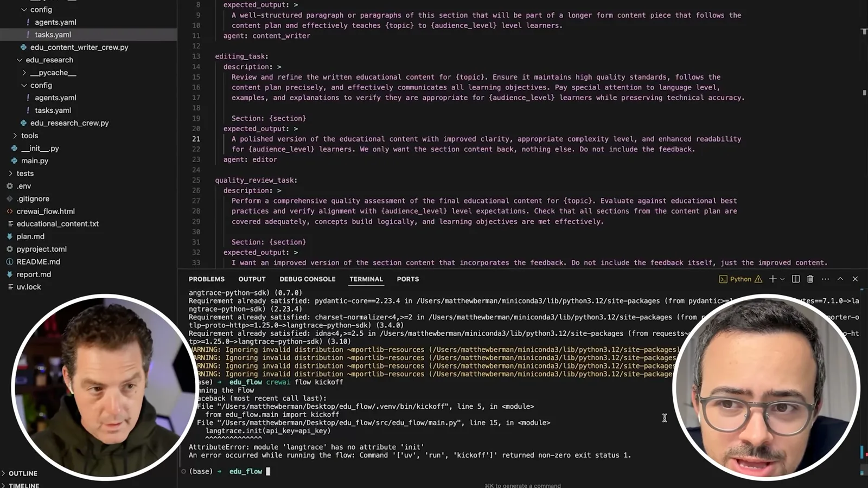The image size is (868, 488).
Task: Switch to the PROBLEMS tab
Action: point(207,279)
